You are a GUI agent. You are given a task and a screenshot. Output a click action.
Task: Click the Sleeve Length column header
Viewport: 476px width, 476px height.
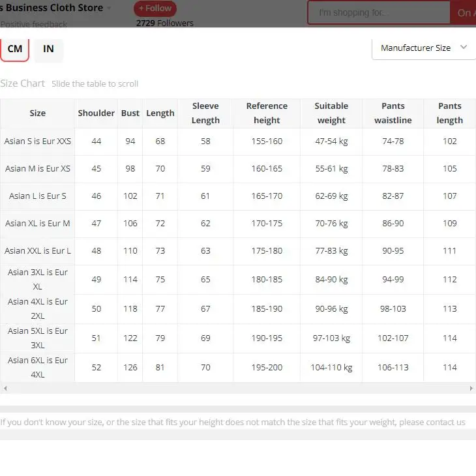205,113
